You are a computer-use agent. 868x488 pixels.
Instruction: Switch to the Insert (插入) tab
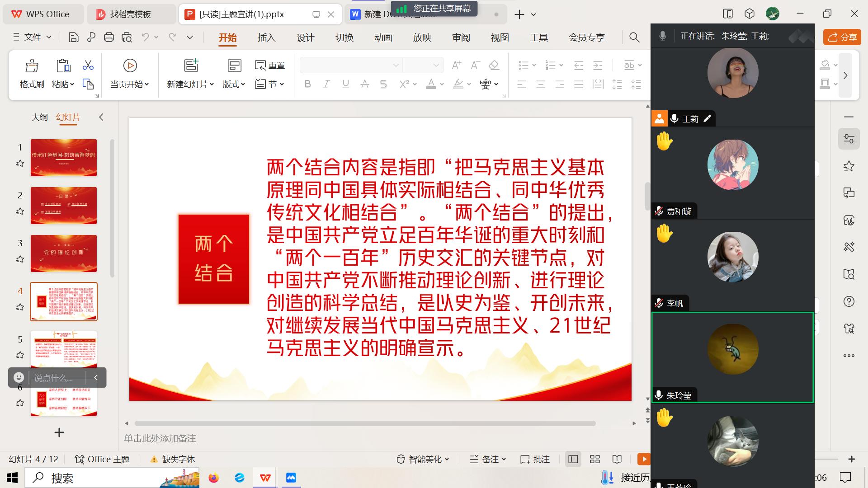coord(266,38)
